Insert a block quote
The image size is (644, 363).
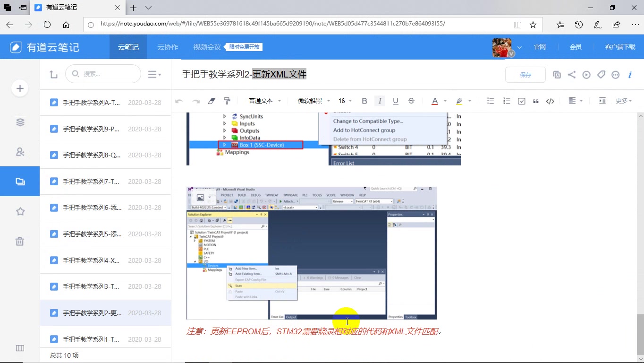tap(536, 101)
